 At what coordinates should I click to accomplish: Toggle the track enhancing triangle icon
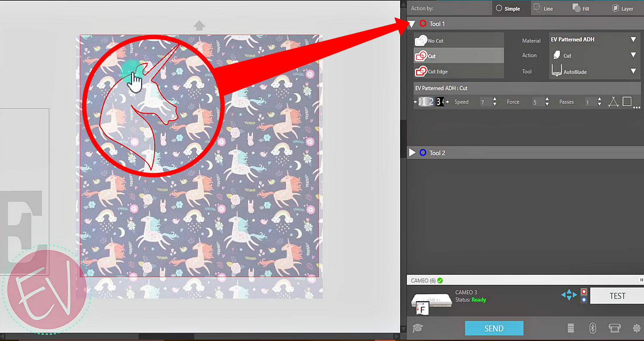[613, 102]
